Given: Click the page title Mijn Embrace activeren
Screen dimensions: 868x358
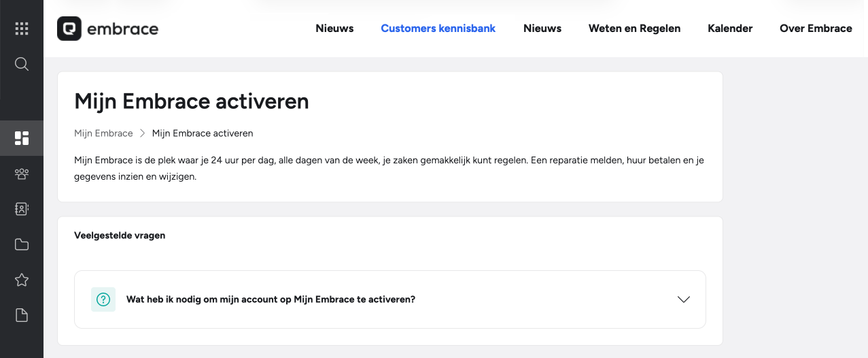Looking at the screenshot, I should (192, 101).
